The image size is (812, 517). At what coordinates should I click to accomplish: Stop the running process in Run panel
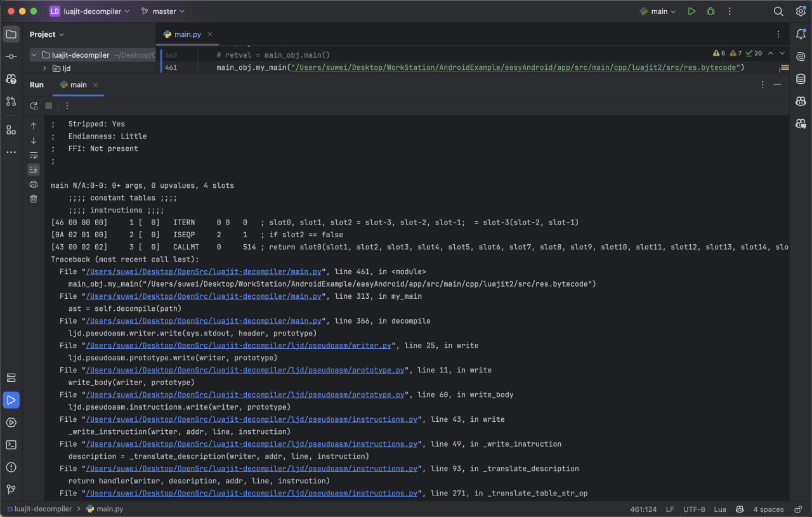48,106
